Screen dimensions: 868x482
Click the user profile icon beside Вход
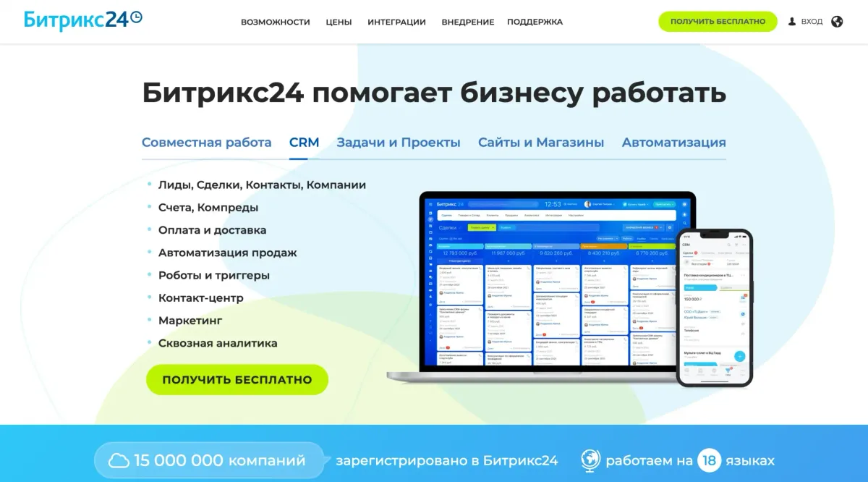[x=792, y=22]
